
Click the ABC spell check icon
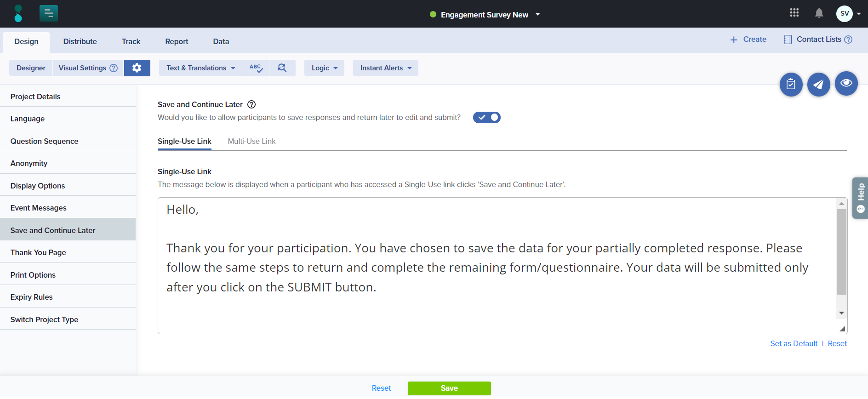tap(256, 68)
